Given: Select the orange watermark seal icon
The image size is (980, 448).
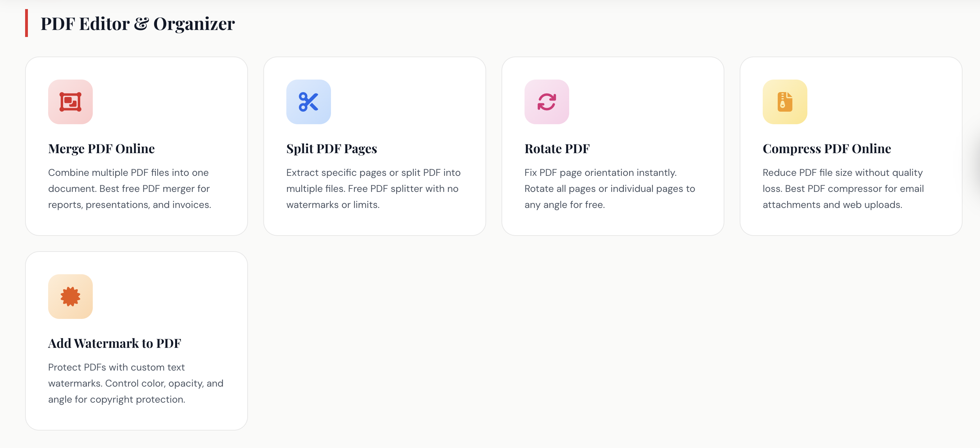Looking at the screenshot, I should 70,297.
